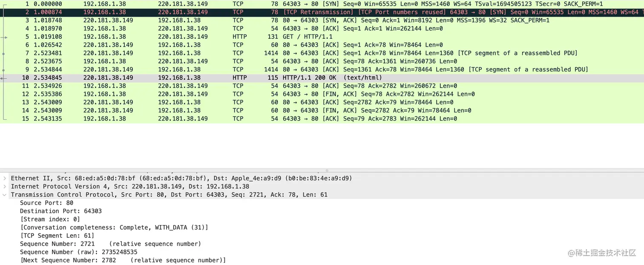Click time 1.000874 in packet 2
The width and height of the screenshot is (644, 265).
coord(48,12)
